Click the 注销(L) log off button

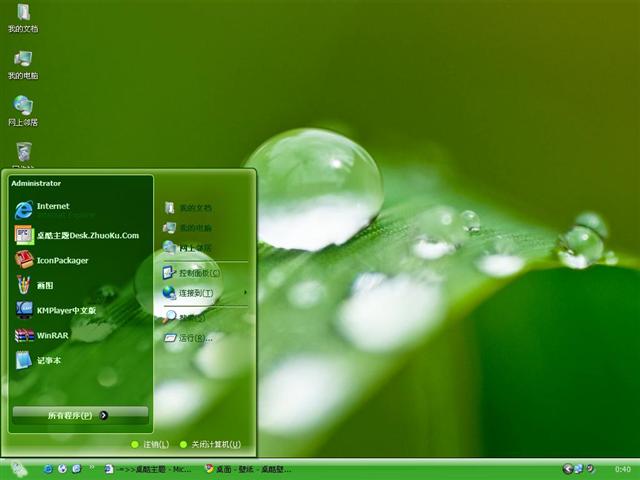click(x=150, y=444)
